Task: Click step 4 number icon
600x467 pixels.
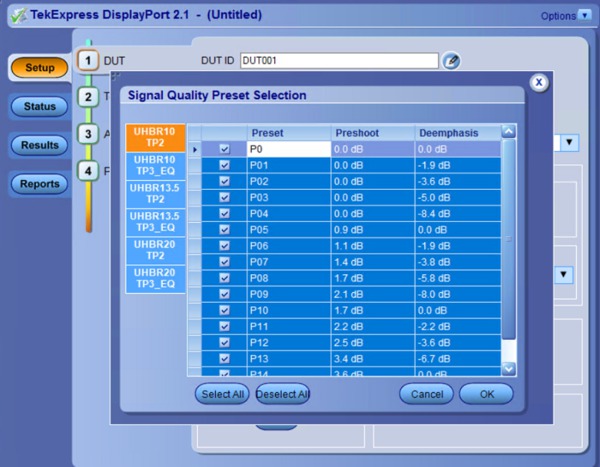Action: (x=88, y=170)
